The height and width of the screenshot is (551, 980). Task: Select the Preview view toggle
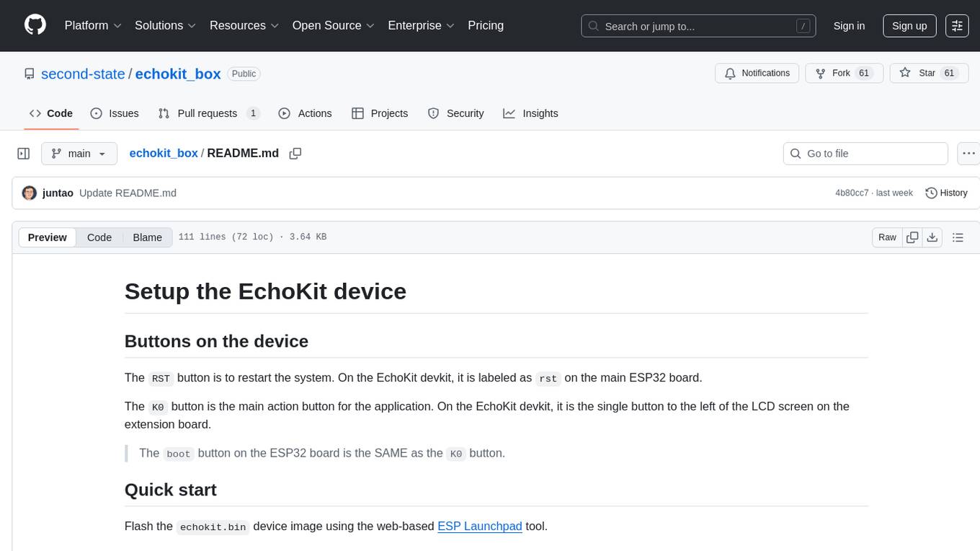pos(48,237)
